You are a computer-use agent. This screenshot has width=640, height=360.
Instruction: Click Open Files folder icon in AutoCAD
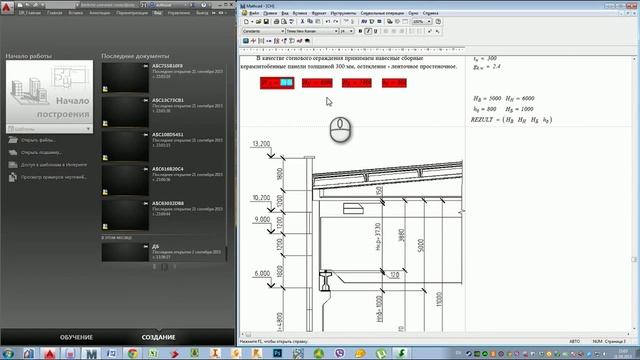click(x=13, y=140)
